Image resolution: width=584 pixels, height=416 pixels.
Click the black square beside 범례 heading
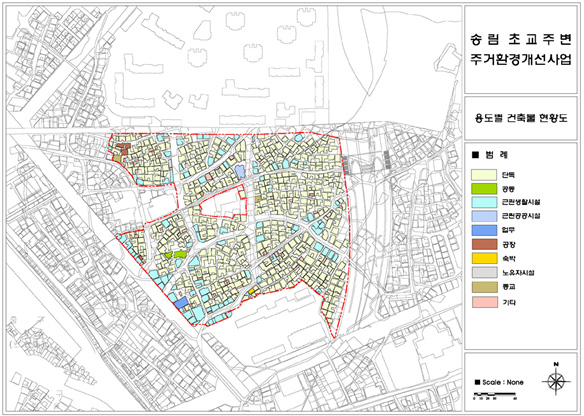tap(476, 155)
